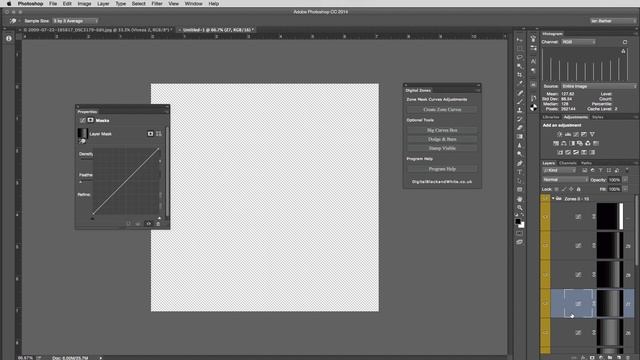This screenshot has height=360, width=640.
Task: Open the Apple menu
Action: tap(9, 4)
